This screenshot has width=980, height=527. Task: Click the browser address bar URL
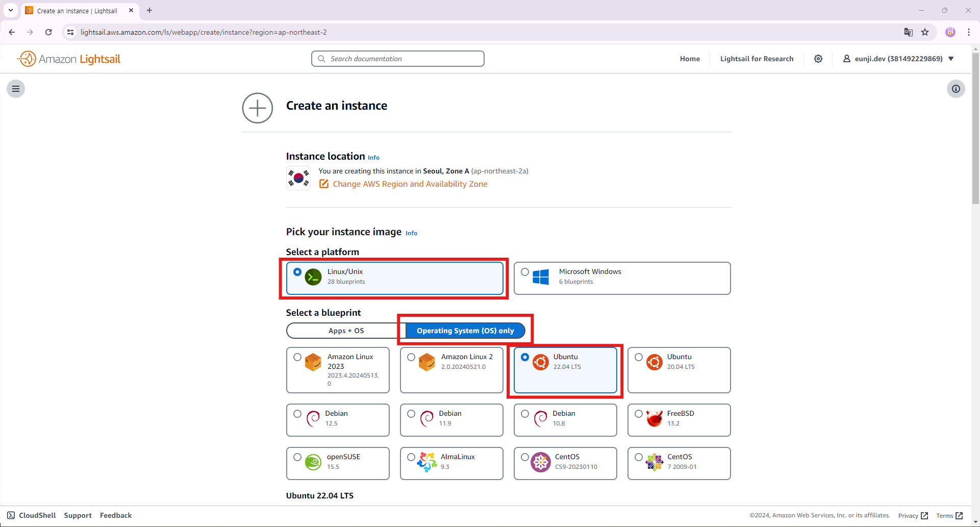coord(204,32)
